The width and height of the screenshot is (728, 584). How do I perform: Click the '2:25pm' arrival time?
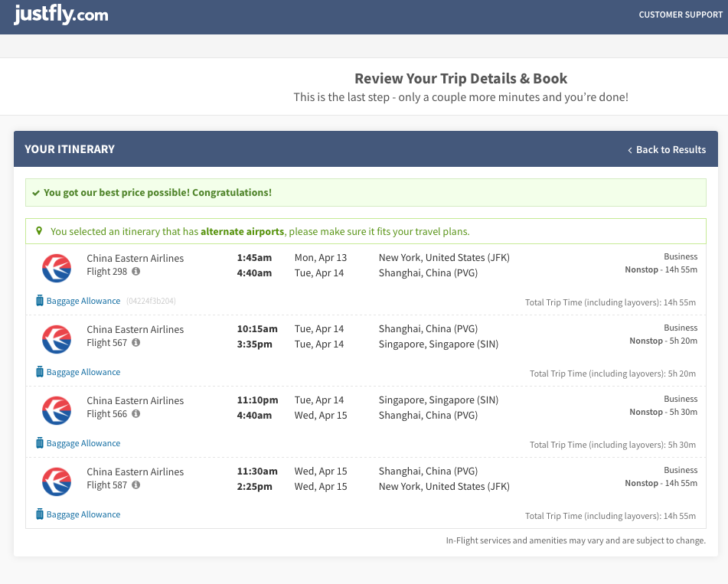(x=254, y=487)
